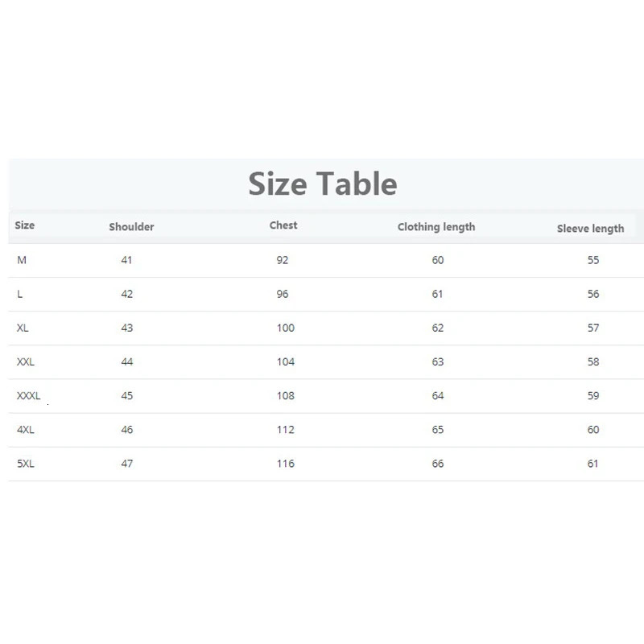Click the Size Table title
This screenshot has height=644, width=644.
tap(322, 184)
